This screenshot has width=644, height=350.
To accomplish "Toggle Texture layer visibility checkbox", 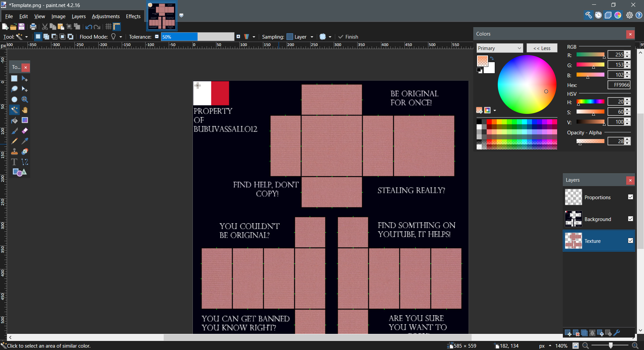I will pyautogui.click(x=631, y=241).
